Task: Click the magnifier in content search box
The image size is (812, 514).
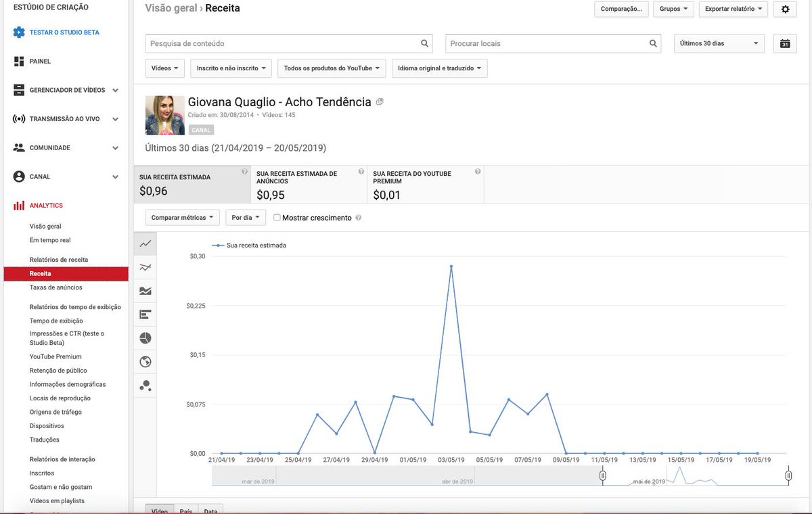Action: coord(425,43)
